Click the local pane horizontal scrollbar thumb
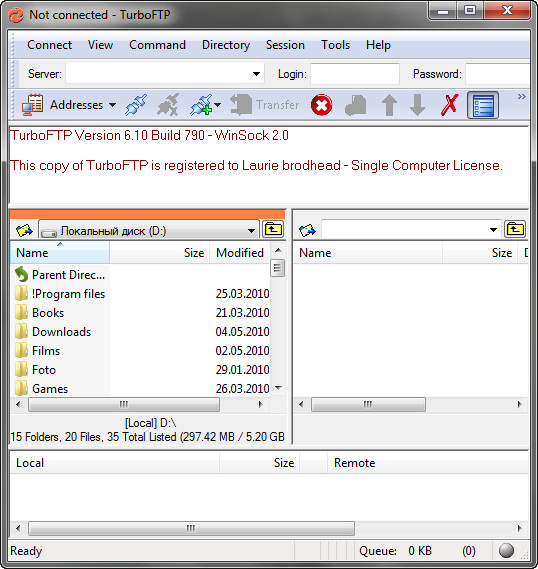Screen dimensions: 538x569 click(x=124, y=404)
